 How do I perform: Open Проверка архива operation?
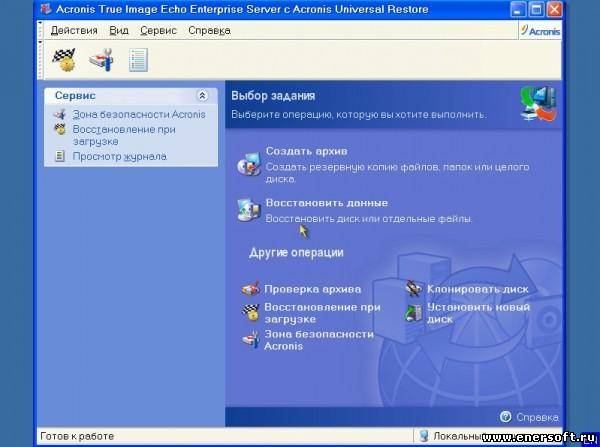(313, 289)
